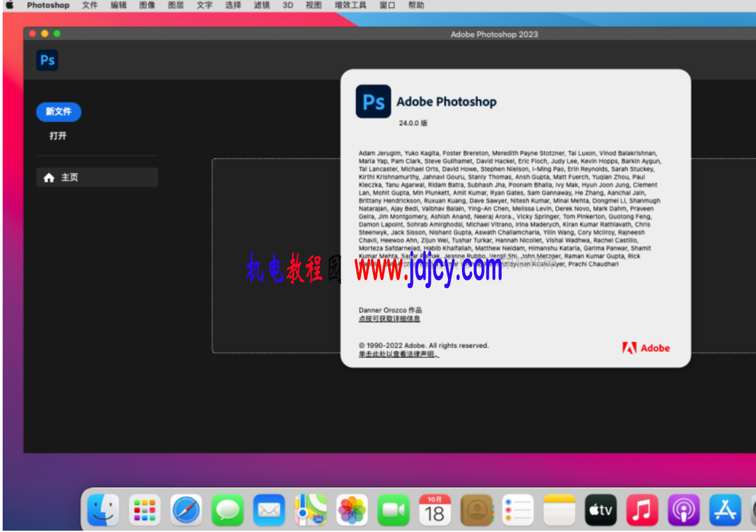Viewport: 756px width, 532px height.
Task: Click the Adobe Photoshop title in About dialog
Action: click(447, 101)
